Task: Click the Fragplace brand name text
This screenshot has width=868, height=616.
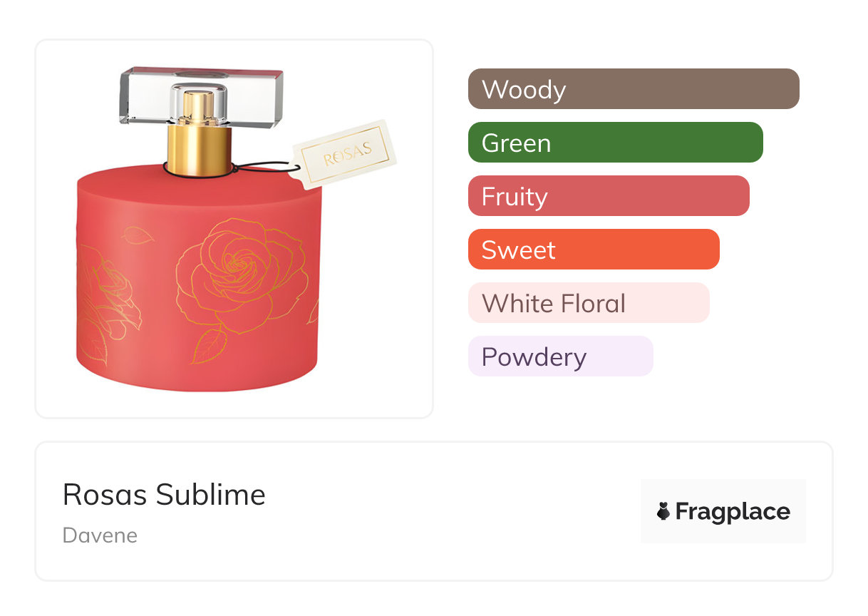Action: tap(733, 511)
